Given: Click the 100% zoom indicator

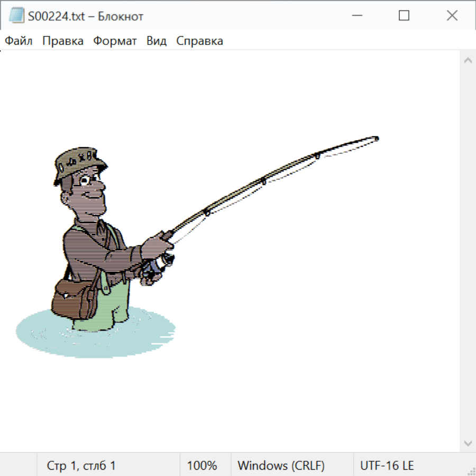Looking at the screenshot, I should click(202, 465).
